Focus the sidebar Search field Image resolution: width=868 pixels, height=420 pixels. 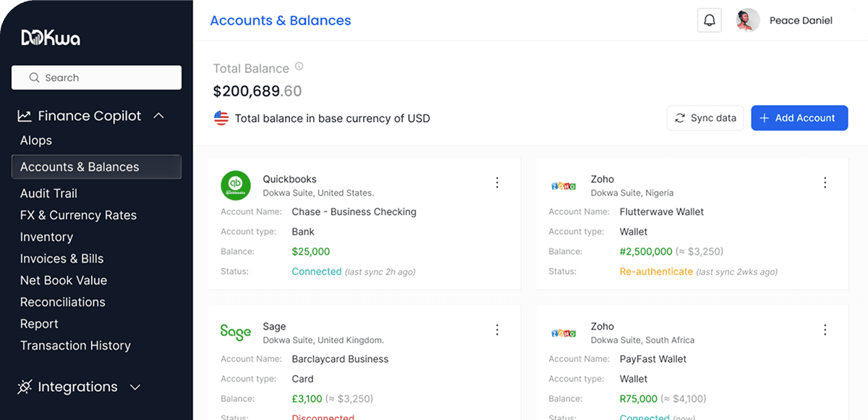(96, 77)
